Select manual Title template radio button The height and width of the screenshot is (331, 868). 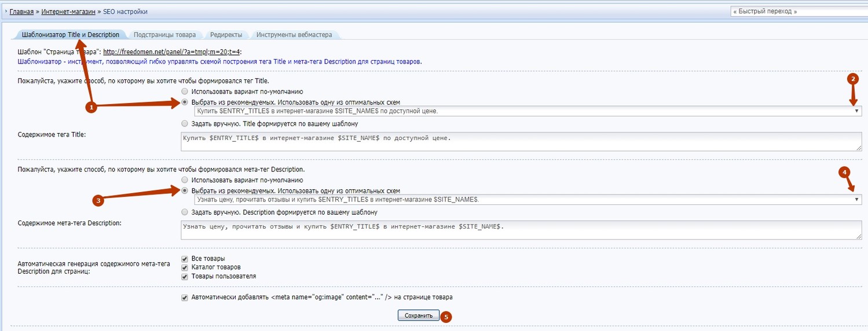click(185, 123)
